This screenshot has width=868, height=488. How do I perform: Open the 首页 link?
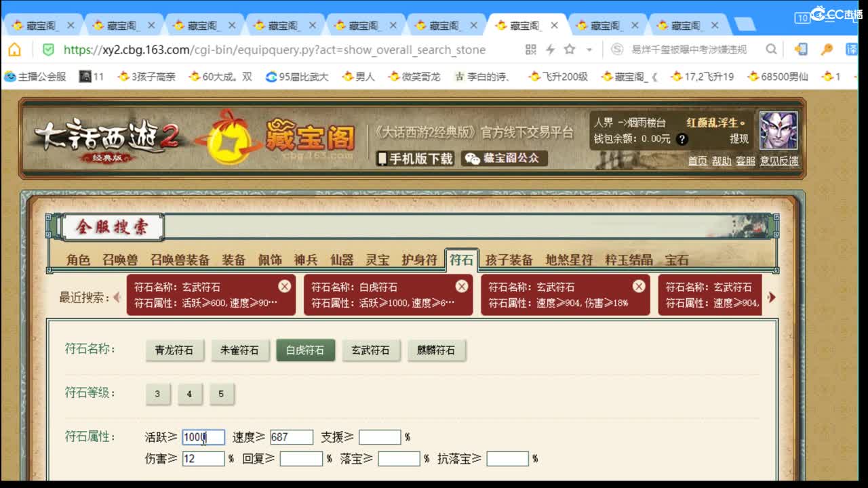pos(698,161)
